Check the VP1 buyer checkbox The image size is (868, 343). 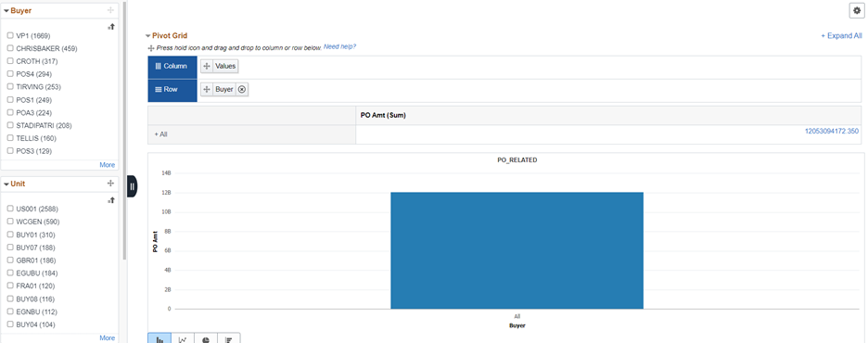[x=10, y=35]
